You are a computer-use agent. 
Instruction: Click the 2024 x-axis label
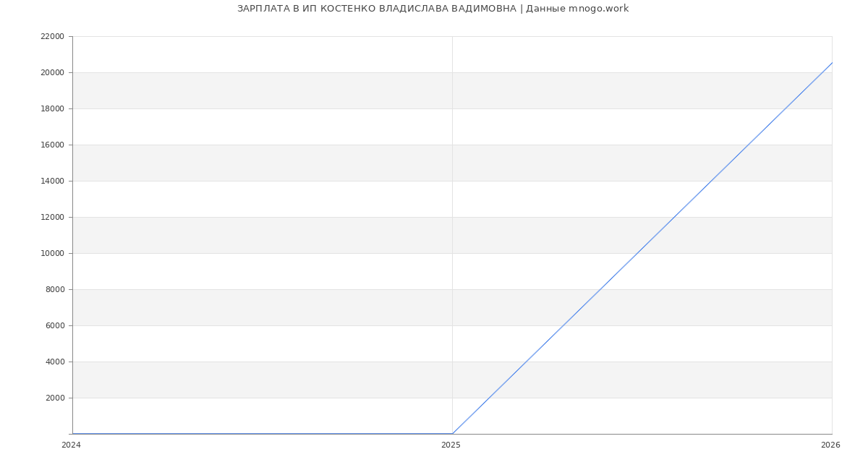[71, 445]
